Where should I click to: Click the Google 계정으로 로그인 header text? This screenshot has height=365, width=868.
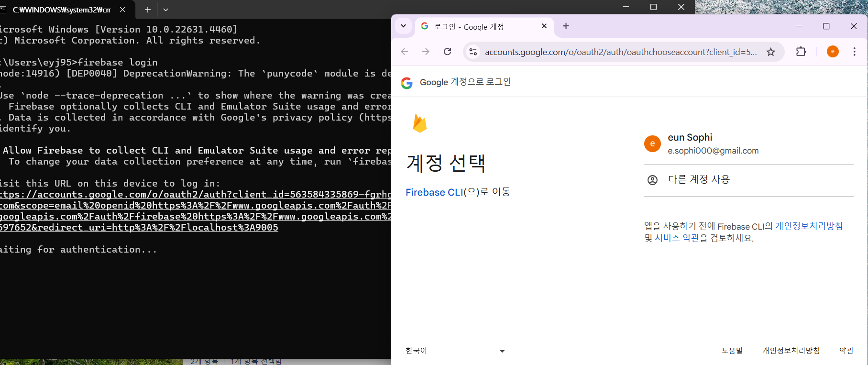coord(465,82)
